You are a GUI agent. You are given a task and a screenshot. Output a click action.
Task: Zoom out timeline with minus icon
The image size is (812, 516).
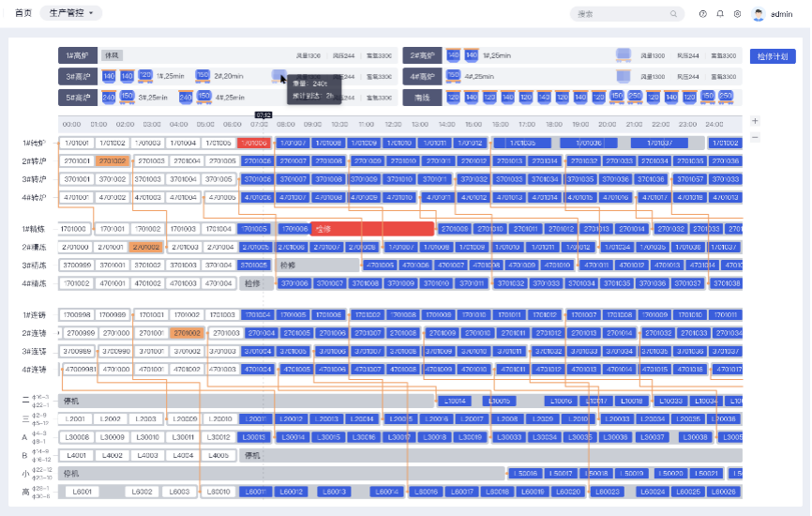(755, 137)
